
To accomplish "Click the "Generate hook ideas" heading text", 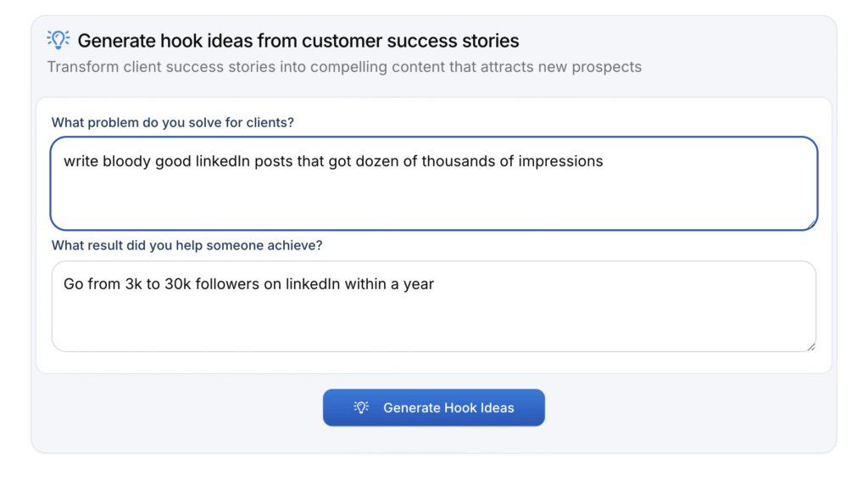I will pyautogui.click(x=298, y=41).
